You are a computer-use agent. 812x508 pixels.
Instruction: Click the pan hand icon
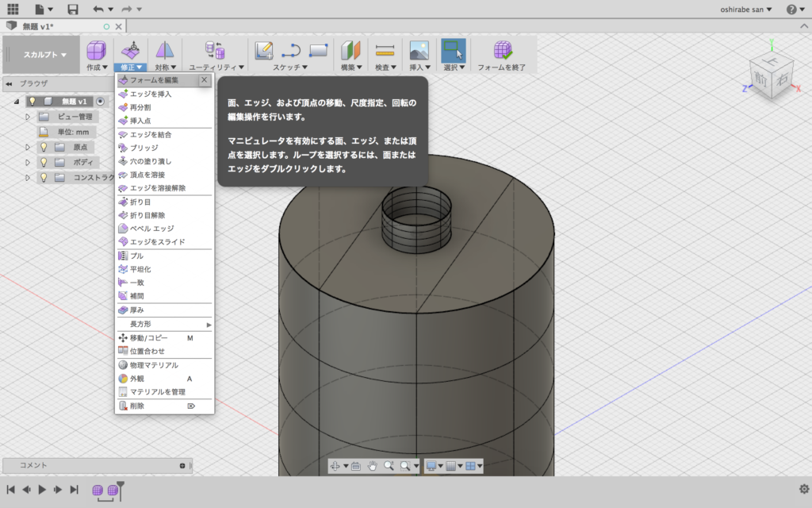tap(372, 466)
